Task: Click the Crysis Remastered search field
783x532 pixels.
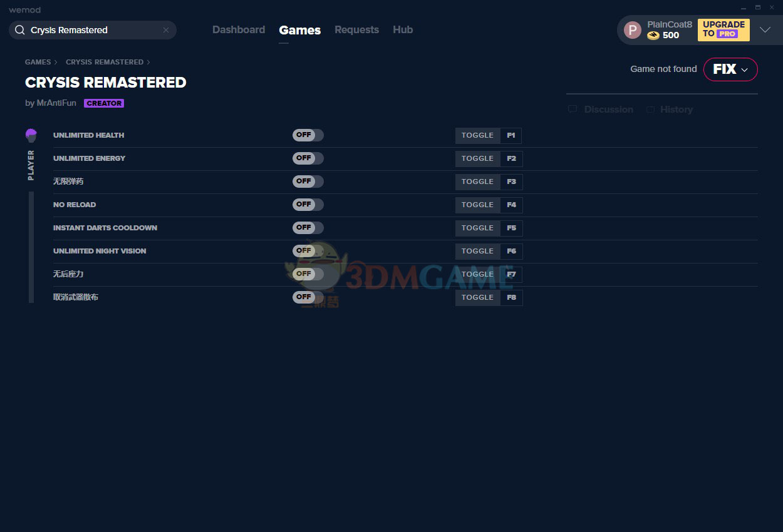Action: pyautogui.click(x=93, y=30)
